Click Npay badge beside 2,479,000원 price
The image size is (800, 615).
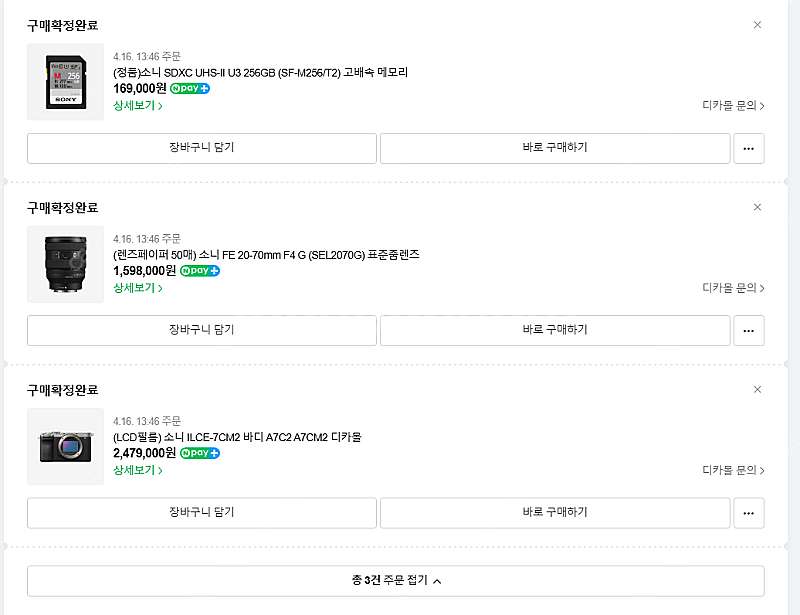pyautogui.click(x=200, y=453)
